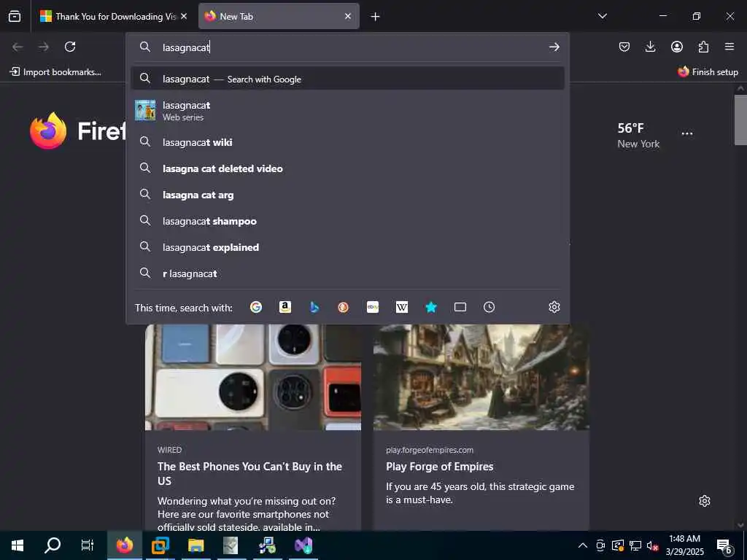747x560 pixels.
Task: Search with the Google engine icon
Action: click(256, 307)
